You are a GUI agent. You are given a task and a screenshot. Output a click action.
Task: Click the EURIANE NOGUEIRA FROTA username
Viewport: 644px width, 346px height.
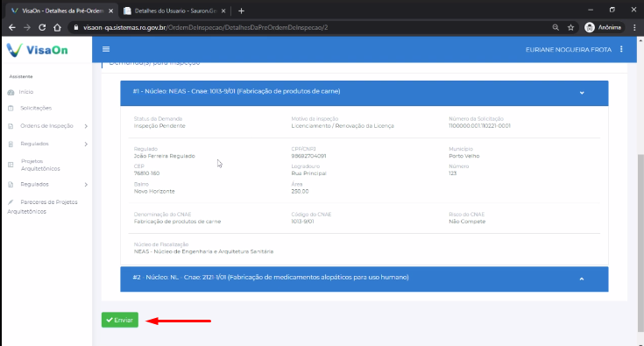click(569, 50)
